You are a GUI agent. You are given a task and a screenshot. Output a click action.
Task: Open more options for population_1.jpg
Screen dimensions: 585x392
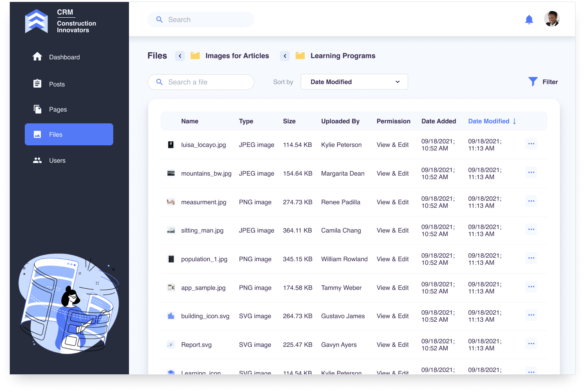tap(531, 258)
